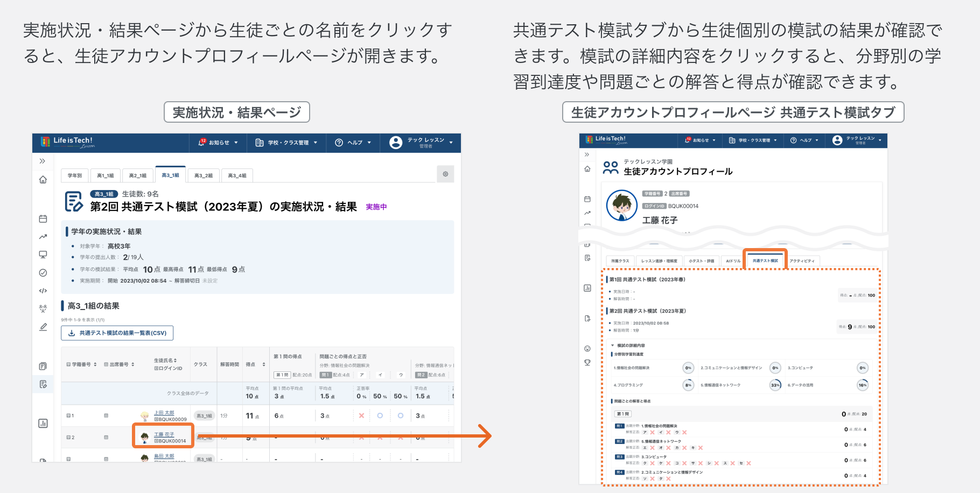The image size is (980, 493).
Task: Open the trend icon in the profile window sidebar
Action: 587,213
